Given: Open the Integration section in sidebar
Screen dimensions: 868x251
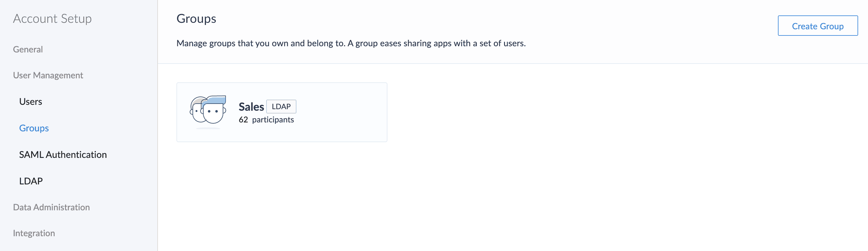Looking at the screenshot, I should pos(34,233).
